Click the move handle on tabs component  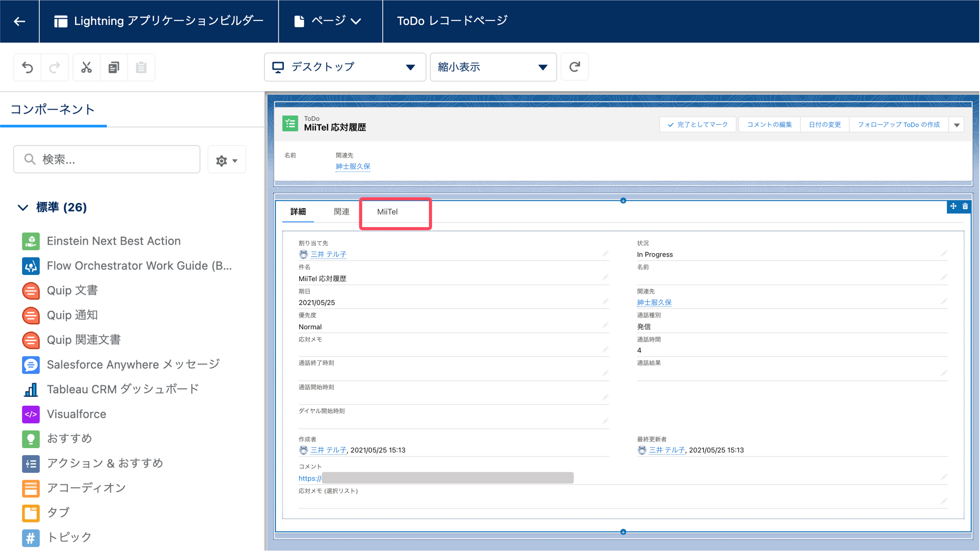tap(953, 206)
